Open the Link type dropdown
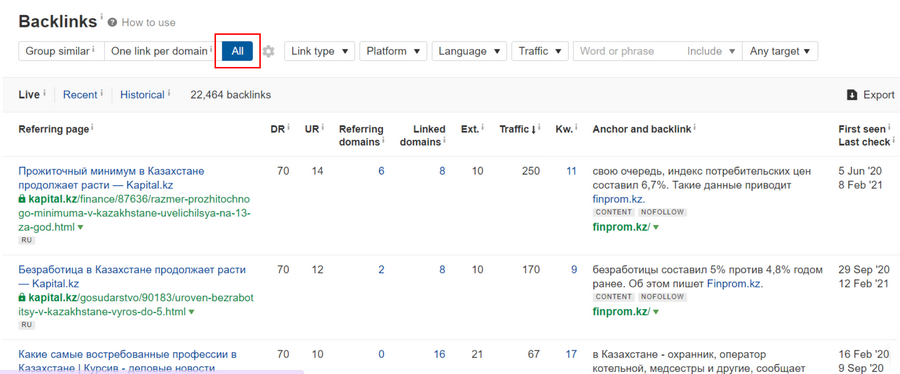 320,51
